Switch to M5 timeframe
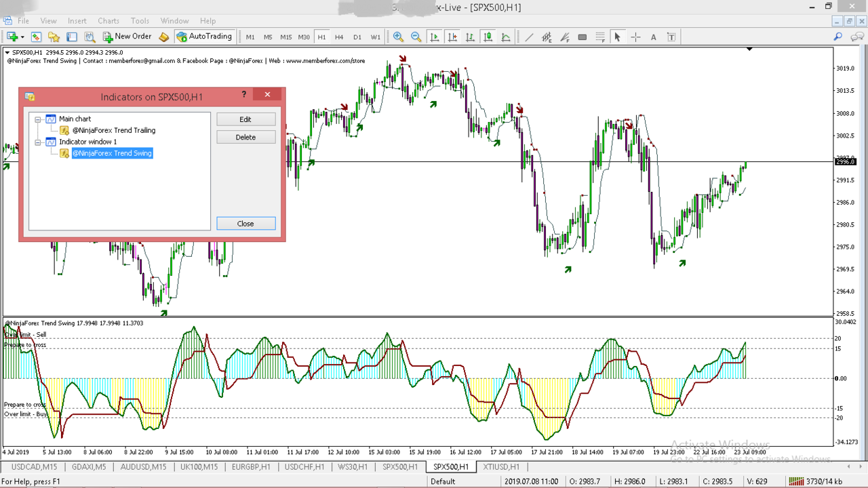This screenshot has width=868, height=488. [268, 37]
